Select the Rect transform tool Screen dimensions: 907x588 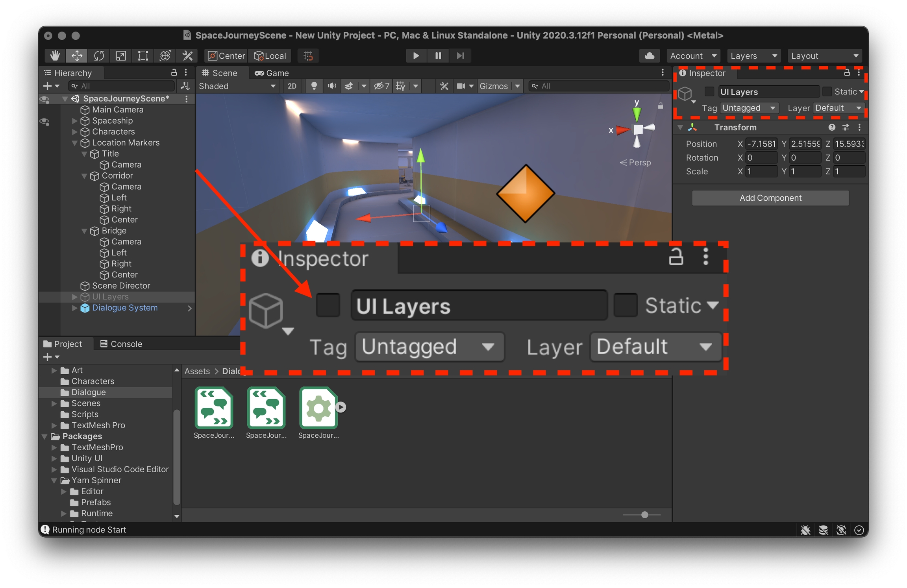[143, 56]
